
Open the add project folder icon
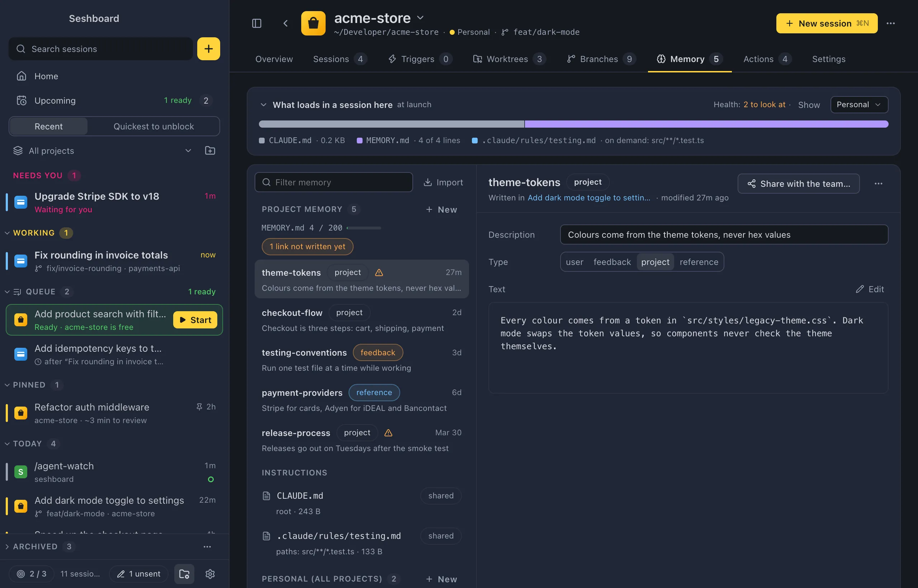pyautogui.click(x=210, y=151)
